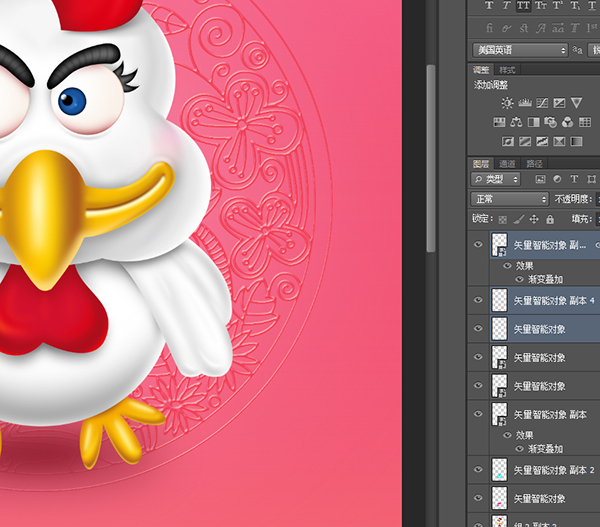The image size is (600, 527).
Task: Add a Color Lookup adjustment
Action: pyautogui.click(x=585, y=122)
